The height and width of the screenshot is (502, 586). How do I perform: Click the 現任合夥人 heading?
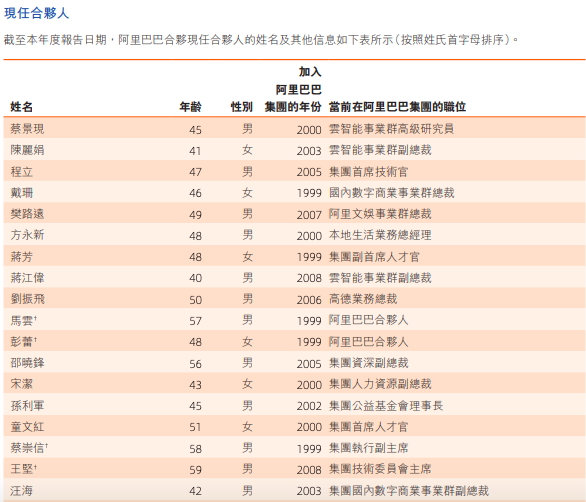coord(36,13)
